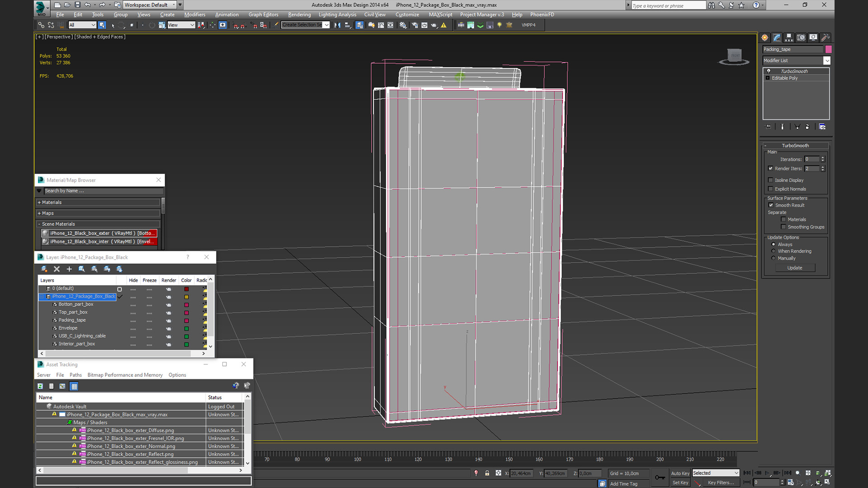This screenshot has width=868, height=488.
Task: Click the Select and Link chain icon
Action: point(41,25)
